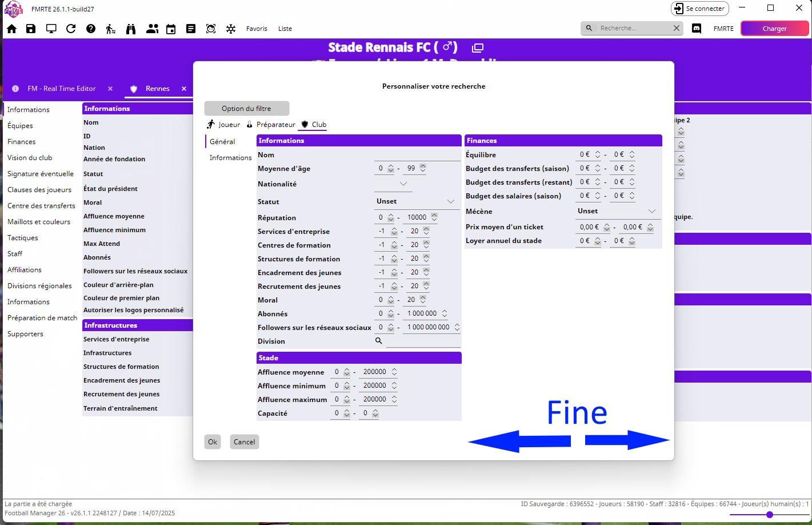The height and width of the screenshot is (525, 812).
Task: Expand the Statut dropdown in filter
Action: click(x=450, y=201)
